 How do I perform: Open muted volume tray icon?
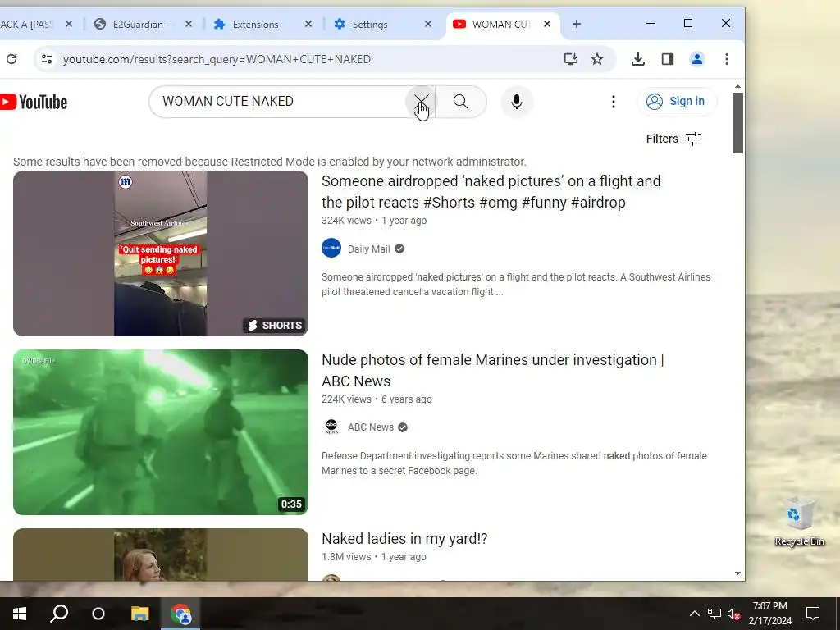tap(733, 614)
